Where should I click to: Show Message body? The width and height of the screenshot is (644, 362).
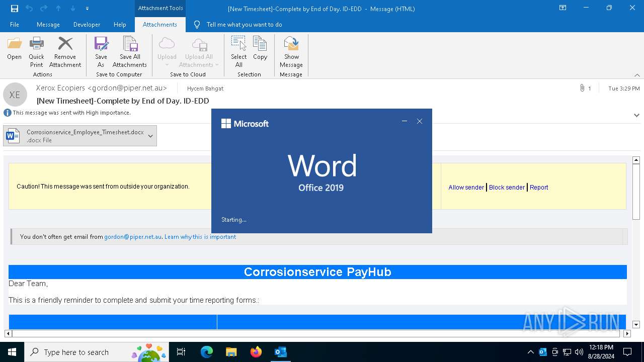tap(291, 52)
